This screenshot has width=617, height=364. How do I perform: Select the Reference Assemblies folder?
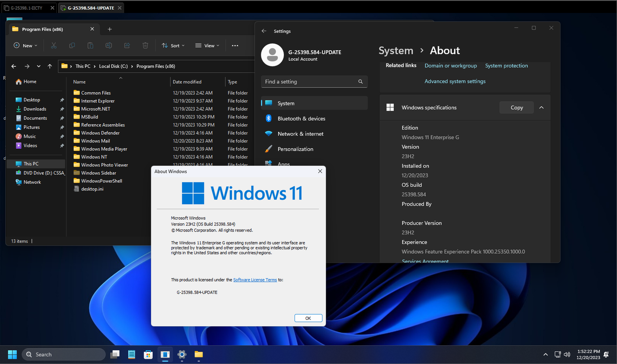[x=103, y=125]
